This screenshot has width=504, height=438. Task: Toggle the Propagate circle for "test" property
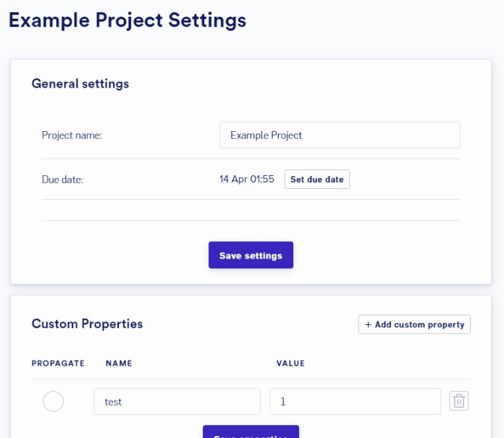[x=53, y=401]
